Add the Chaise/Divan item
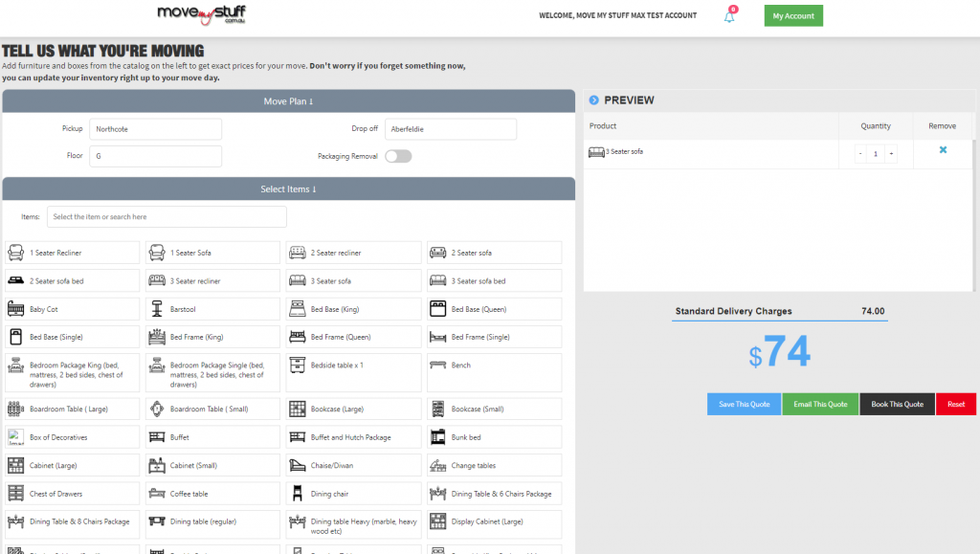 click(354, 465)
